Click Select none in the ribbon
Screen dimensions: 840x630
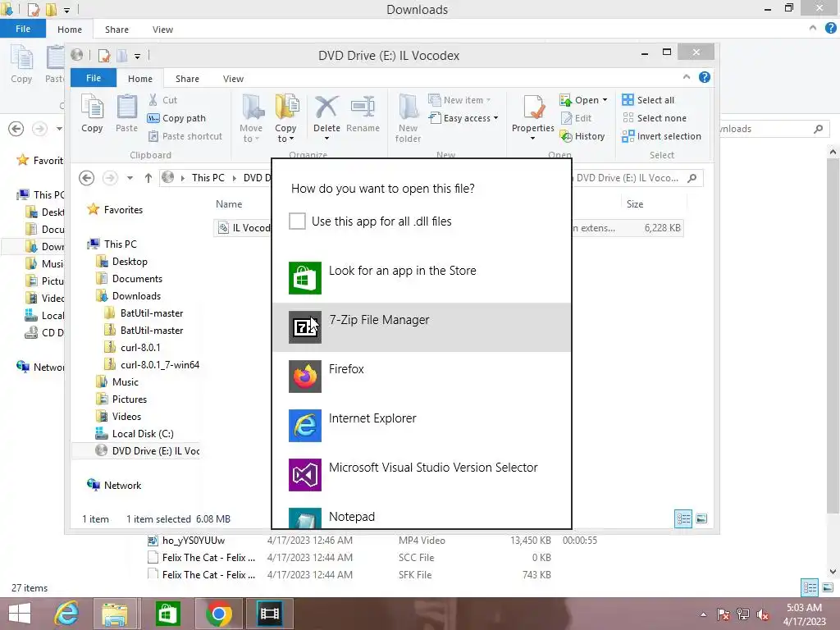coord(654,118)
